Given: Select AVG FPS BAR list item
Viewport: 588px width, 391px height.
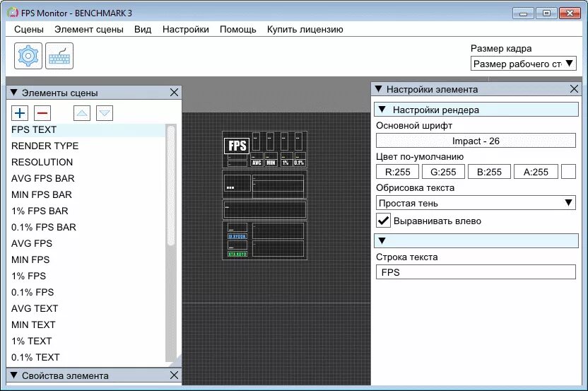Looking at the screenshot, I should tap(88, 178).
